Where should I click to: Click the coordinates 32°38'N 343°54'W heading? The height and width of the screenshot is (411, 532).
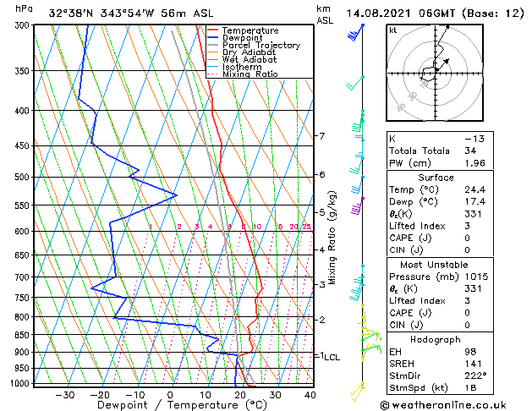pyautogui.click(x=101, y=14)
